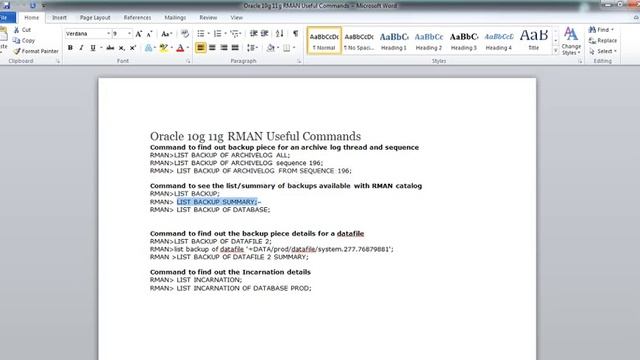The width and height of the screenshot is (640, 360).
Task: Click the Save icon in title bar
Action: (x=6, y=5)
